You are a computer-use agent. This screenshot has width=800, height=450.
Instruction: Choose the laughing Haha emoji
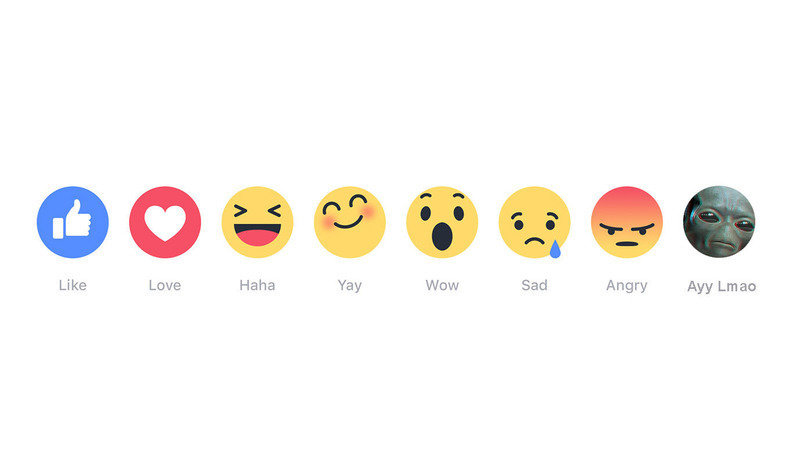[x=257, y=222]
